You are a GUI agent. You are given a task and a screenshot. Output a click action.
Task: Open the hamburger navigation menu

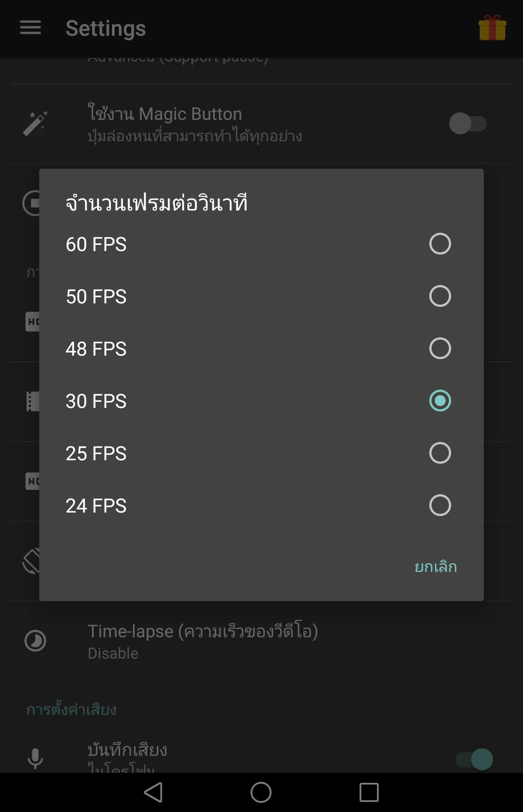click(x=31, y=27)
